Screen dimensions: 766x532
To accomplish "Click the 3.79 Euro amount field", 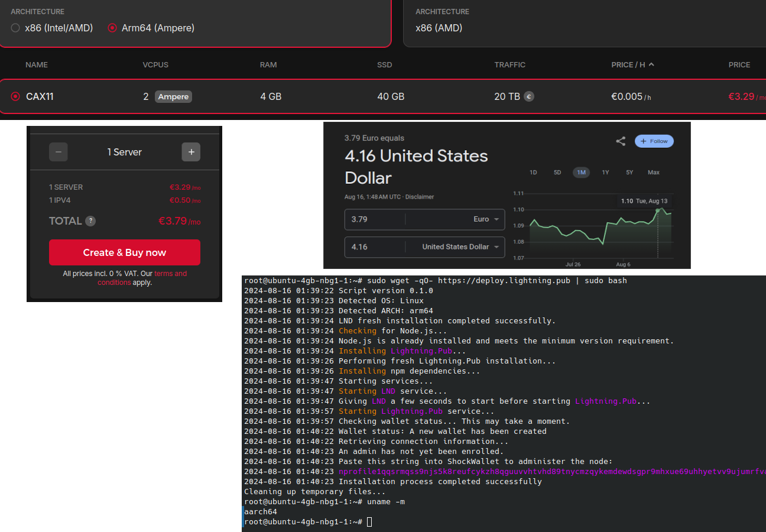I will [x=374, y=219].
